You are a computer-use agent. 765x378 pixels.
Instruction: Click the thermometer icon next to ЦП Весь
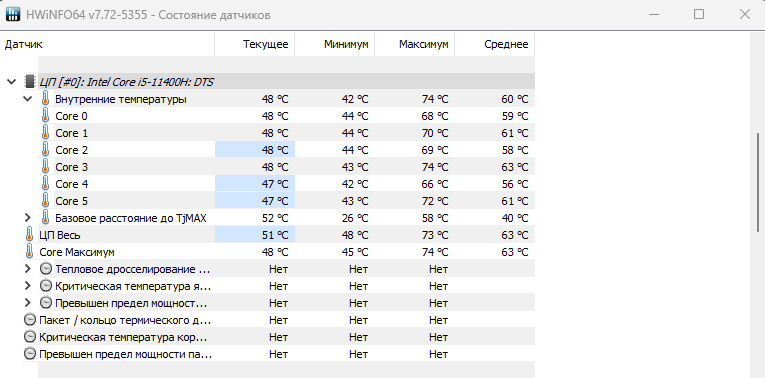tap(29, 235)
